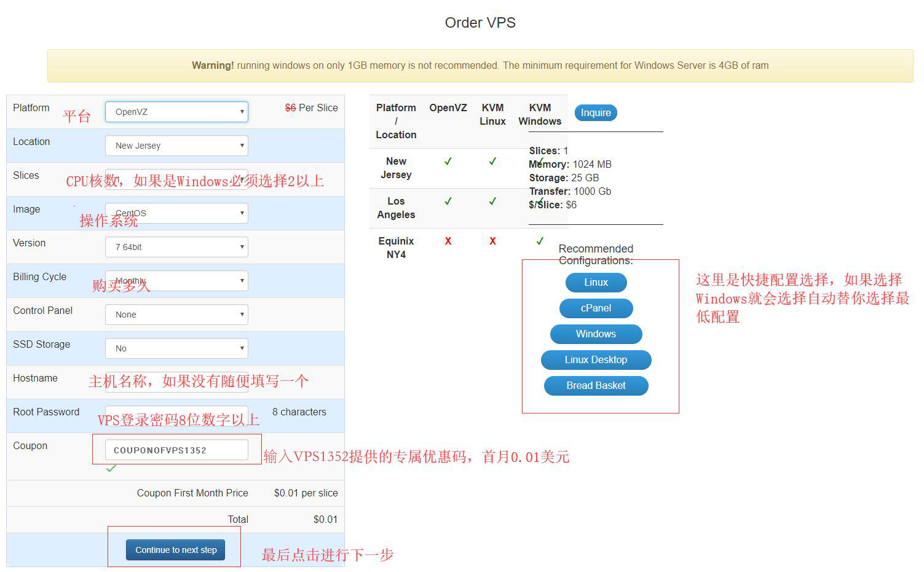924x572 pixels.
Task: Open the Version dropdown showing 7 64bit
Action: pos(176,247)
